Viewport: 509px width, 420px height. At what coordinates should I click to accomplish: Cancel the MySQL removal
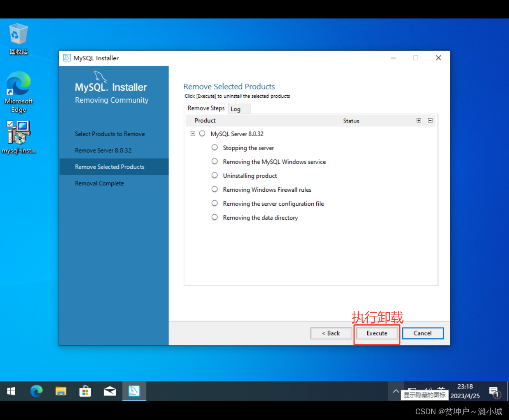423,333
